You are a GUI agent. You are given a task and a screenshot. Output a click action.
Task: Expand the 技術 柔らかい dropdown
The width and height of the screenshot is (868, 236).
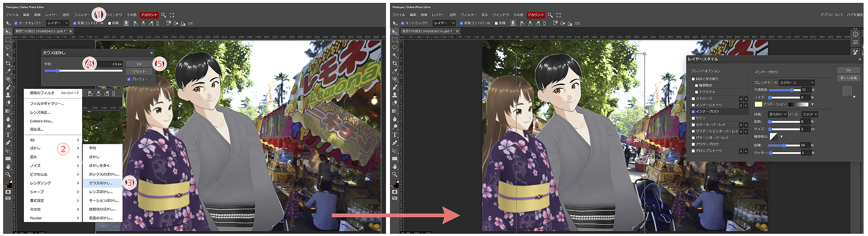[777, 114]
